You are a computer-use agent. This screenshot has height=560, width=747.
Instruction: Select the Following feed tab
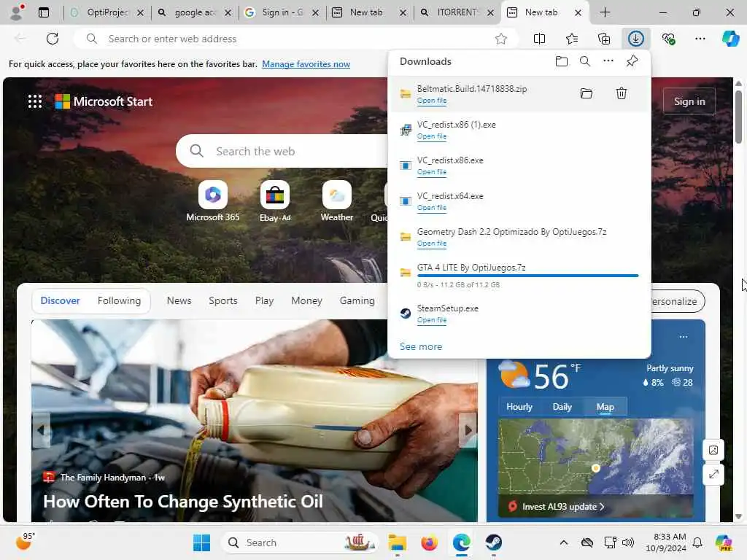click(119, 300)
